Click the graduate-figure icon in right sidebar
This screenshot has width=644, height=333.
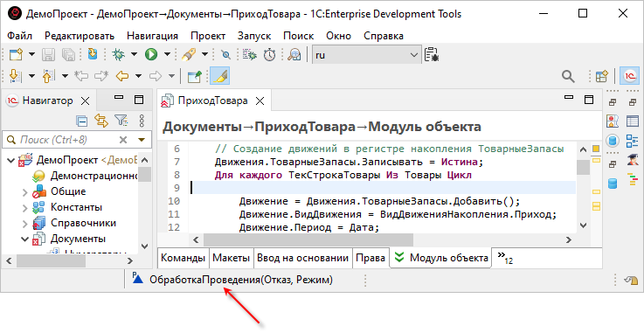pyautogui.click(x=633, y=159)
